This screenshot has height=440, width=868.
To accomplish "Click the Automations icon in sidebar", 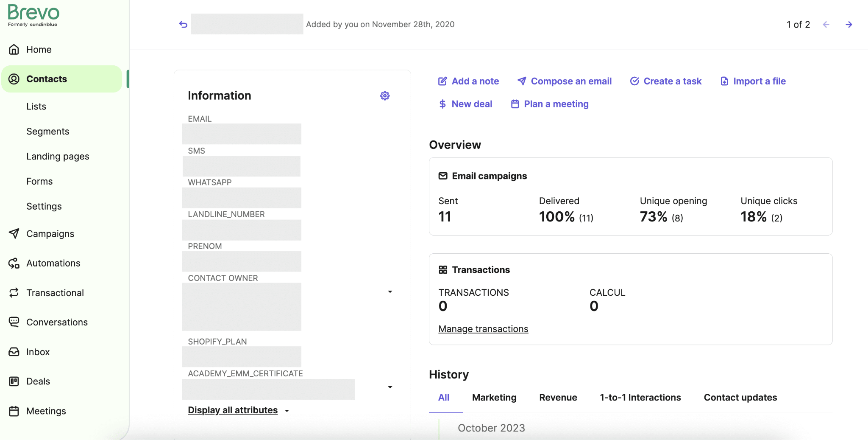I will click(x=14, y=263).
